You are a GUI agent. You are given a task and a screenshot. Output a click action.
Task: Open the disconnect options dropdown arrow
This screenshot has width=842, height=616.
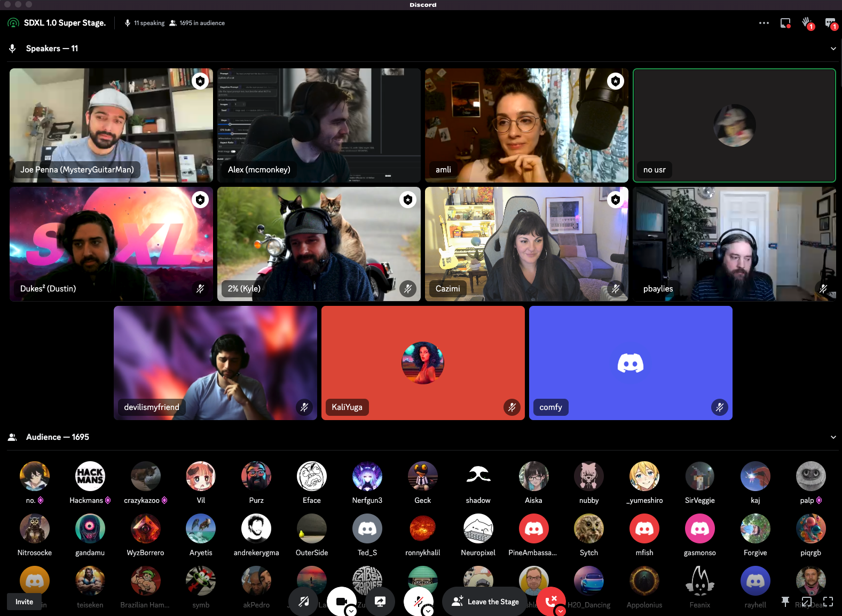click(x=560, y=611)
